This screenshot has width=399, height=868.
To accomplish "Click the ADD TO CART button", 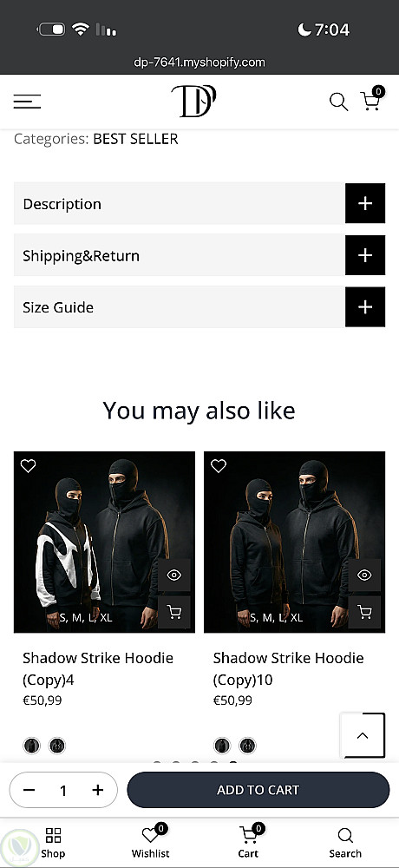I will [x=258, y=790].
